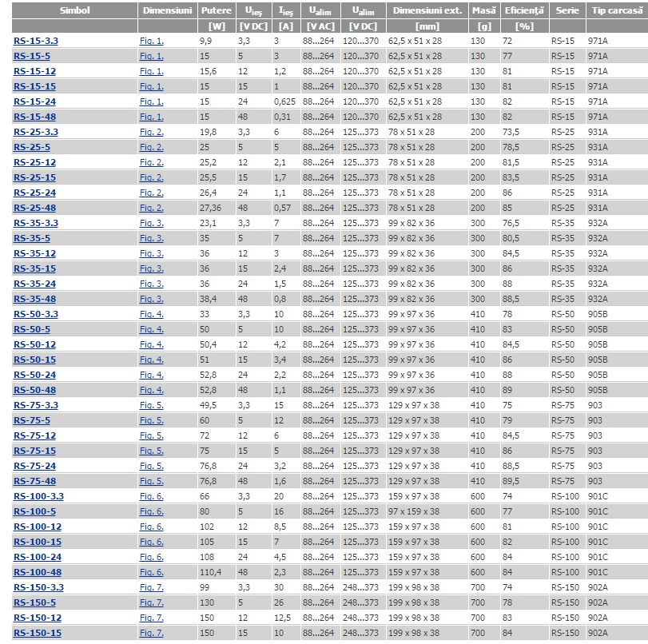
Task: Open Fig. 1. link in RS-15-15 row
Action: coord(152,86)
